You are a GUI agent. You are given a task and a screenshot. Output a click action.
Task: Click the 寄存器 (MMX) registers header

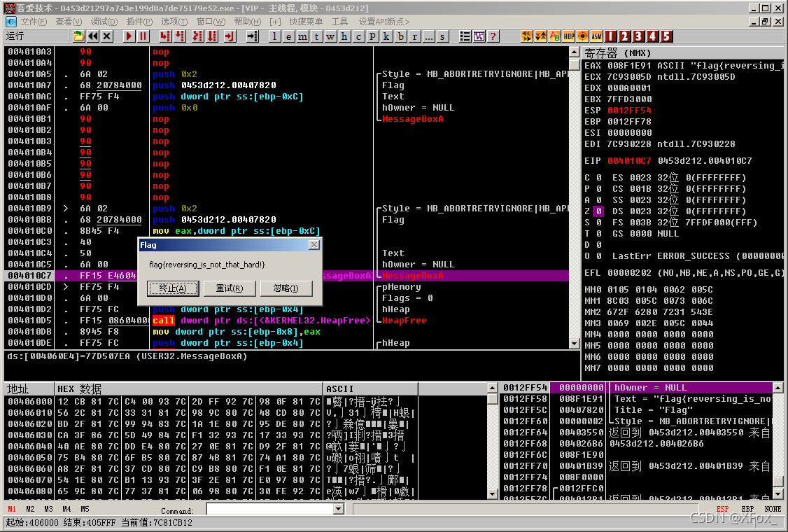pos(682,52)
